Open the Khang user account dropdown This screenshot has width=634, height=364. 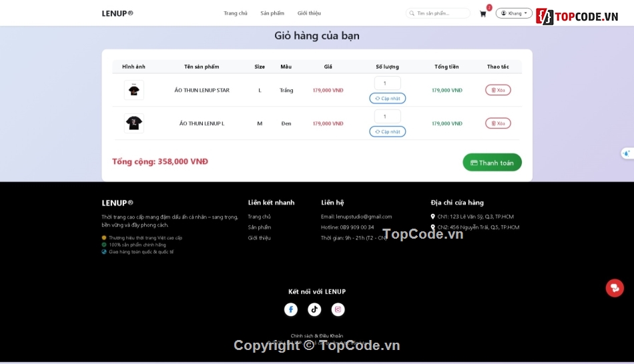point(514,13)
